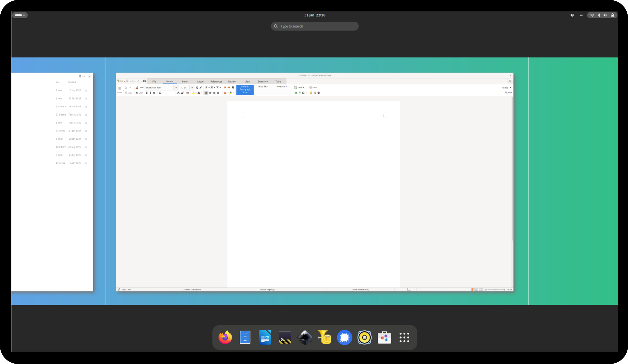The width and height of the screenshot is (628, 364).
Task: Open Inkscape from the dock
Action: [x=305, y=338]
